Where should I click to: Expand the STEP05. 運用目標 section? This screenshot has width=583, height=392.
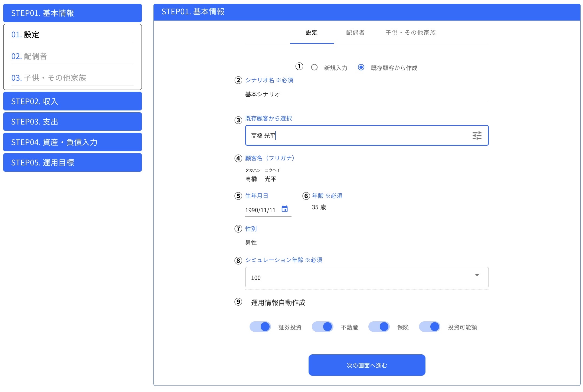pyautogui.click(x=73, y=162)
